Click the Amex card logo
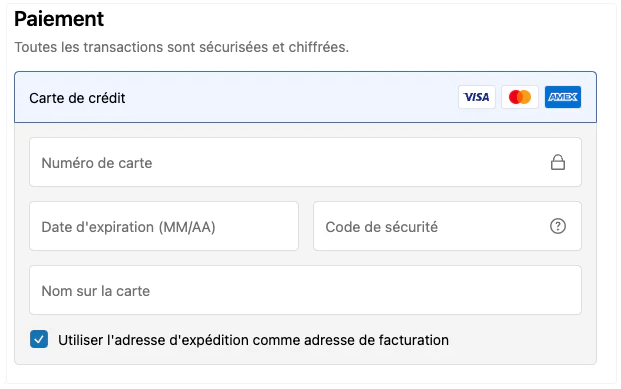The image size is (621, 389). [x=562, y=97]
